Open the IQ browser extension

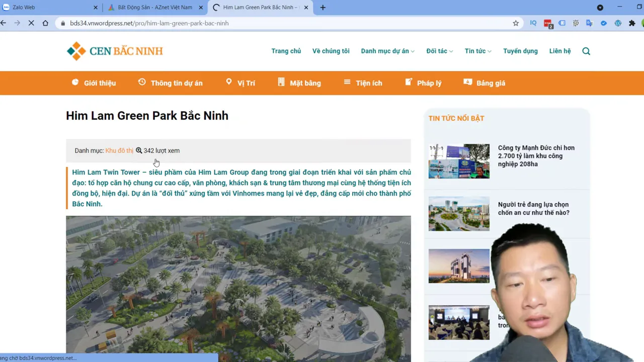pyautogui.click(x=533, y=23)
